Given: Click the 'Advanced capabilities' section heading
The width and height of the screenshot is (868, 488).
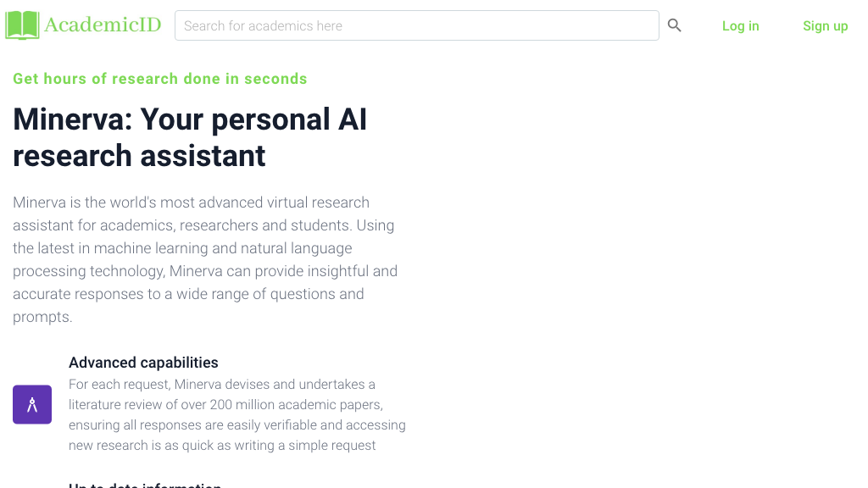Looking at the screenshot, I should pos(143,363).
